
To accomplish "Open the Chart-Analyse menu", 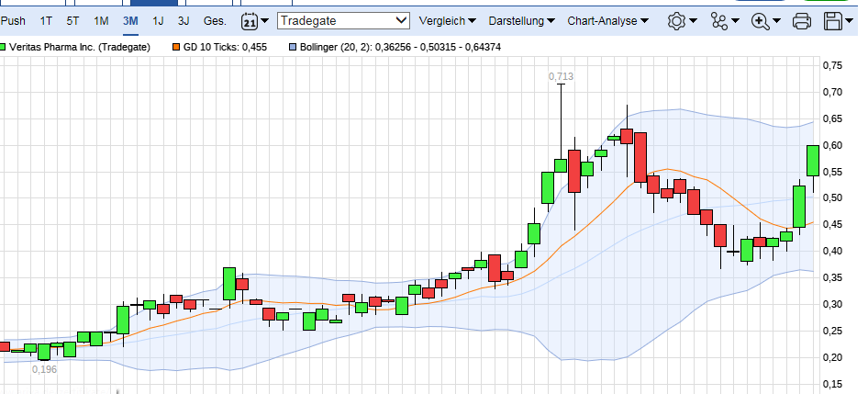I will tap(606, 20).
